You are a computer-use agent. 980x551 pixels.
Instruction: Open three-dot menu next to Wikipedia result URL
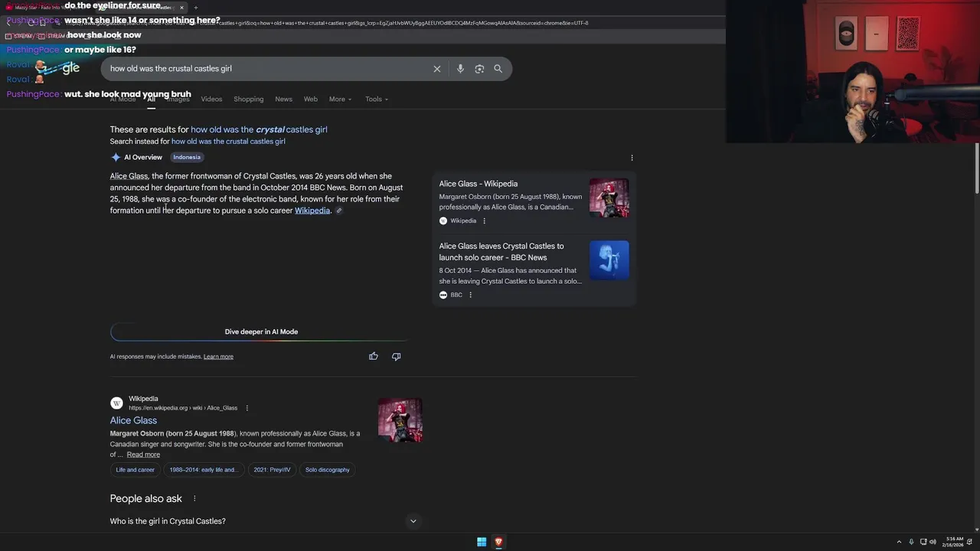(247, 409)
